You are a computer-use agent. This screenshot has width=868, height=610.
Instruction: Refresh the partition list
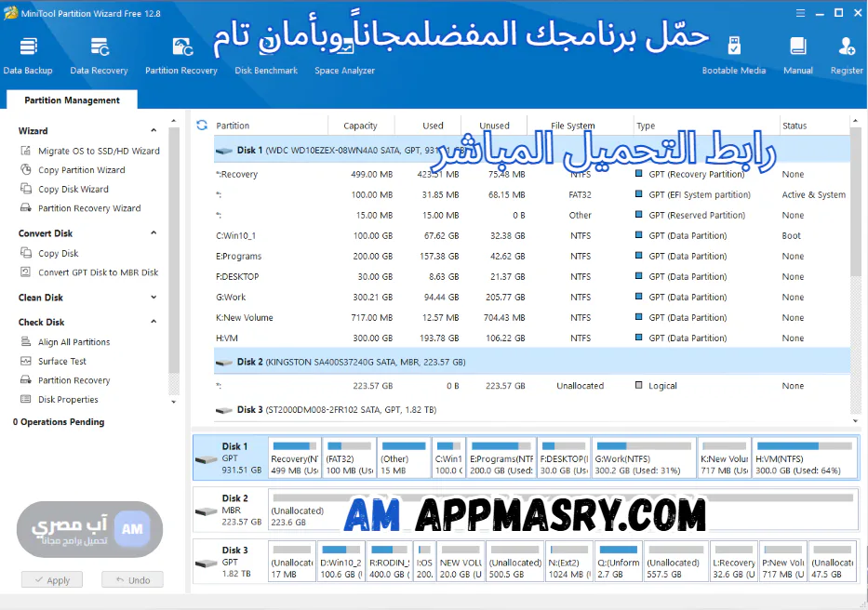point(202,126)
